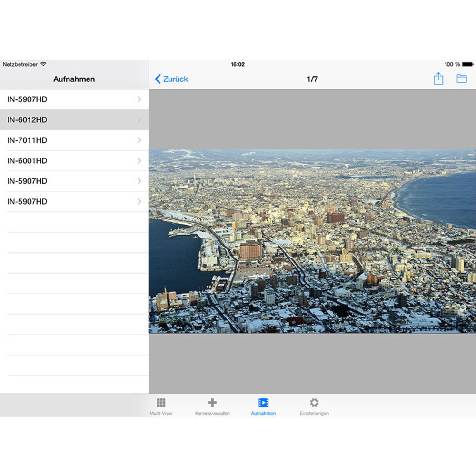Tap the Wi-Fi signal icon in the status bar
This screenshot has height=476, width=476.
point(43,64)
